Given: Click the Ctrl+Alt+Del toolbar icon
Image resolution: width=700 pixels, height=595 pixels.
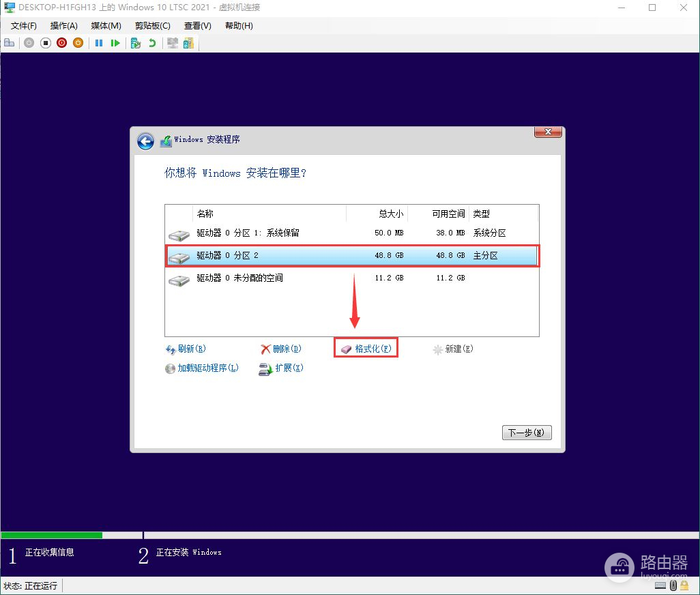Looking at the screenshot, I should click(9, 43).
